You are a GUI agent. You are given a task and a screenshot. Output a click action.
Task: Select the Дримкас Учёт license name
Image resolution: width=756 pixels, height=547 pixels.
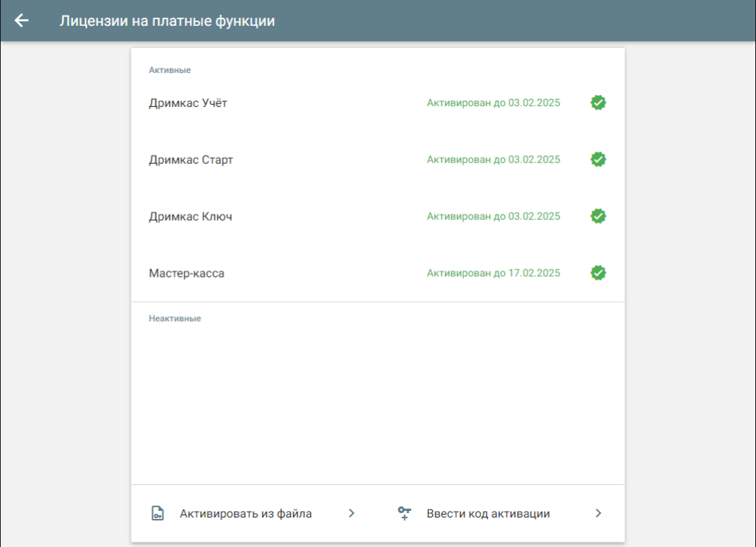tap(188, 103)
